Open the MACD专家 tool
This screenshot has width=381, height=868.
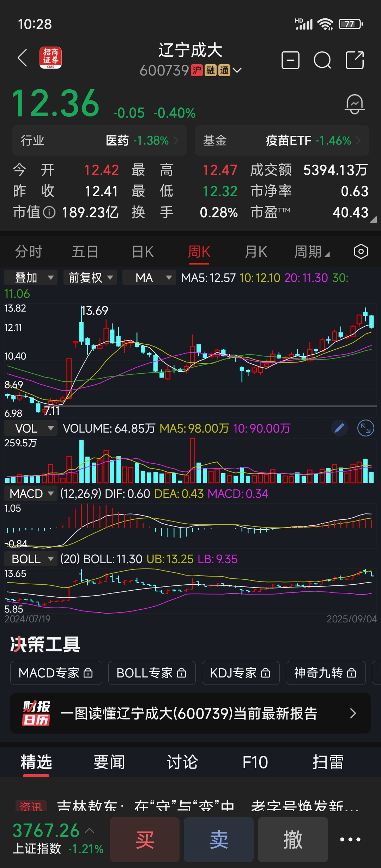point(56,673)
